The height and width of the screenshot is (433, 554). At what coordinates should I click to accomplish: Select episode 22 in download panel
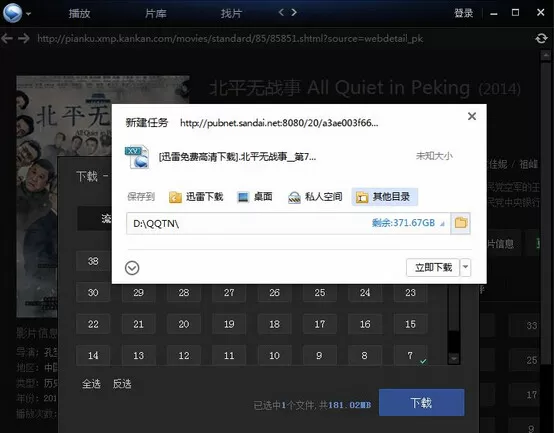click(93, 324)
